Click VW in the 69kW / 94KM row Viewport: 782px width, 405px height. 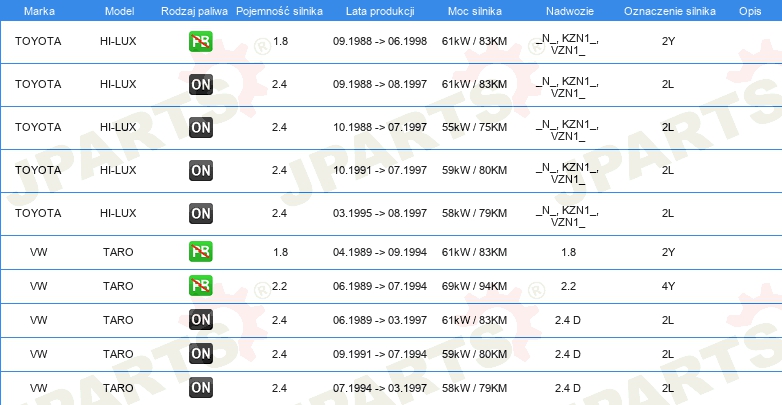coord(38,286)
